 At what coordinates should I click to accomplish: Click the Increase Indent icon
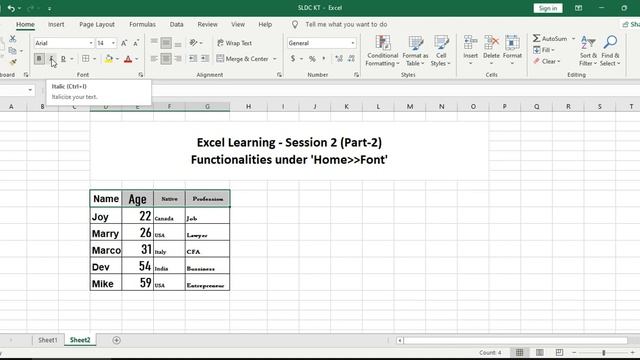point(205,59)
